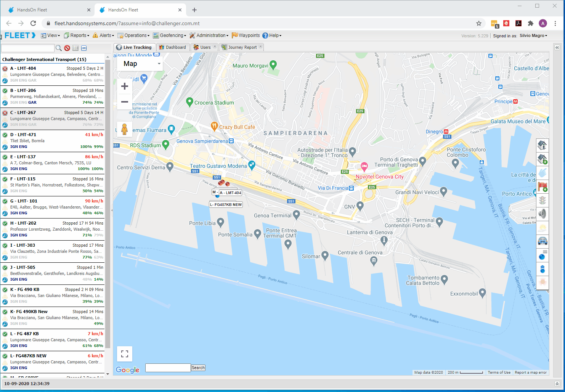Open the Operations menu dropdown
565x392 pixels.
pos(133,35)
